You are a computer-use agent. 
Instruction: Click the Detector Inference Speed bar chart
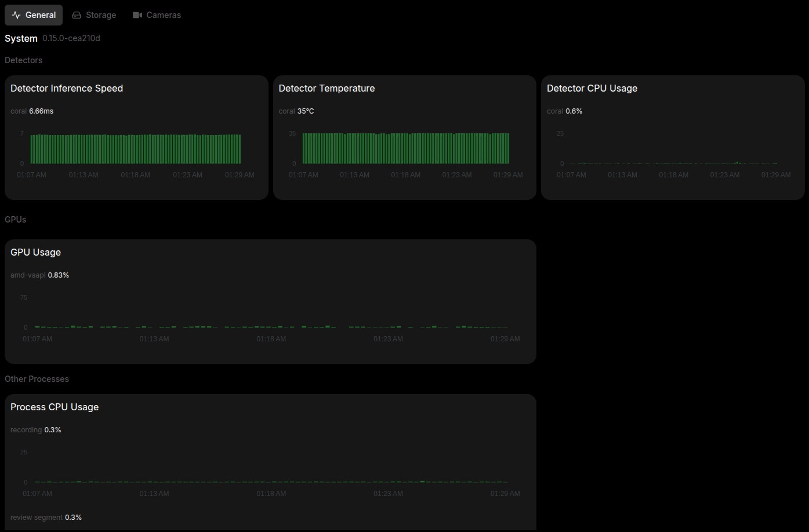pyautogui.click(x=135, y=149)
